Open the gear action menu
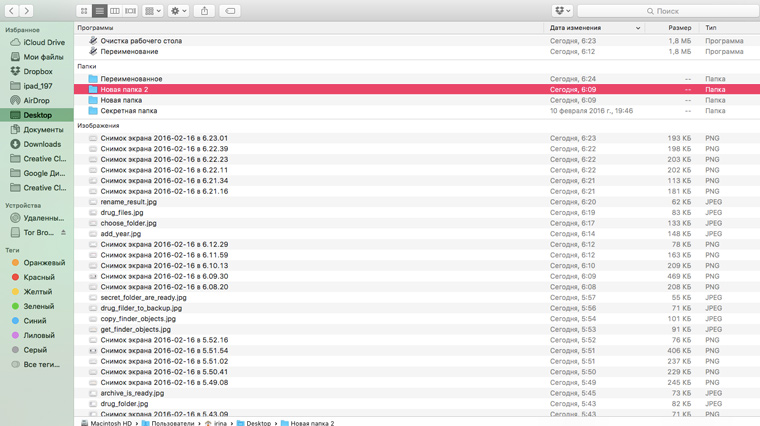Viewport: 760px width, 426px height. point(178,11)
